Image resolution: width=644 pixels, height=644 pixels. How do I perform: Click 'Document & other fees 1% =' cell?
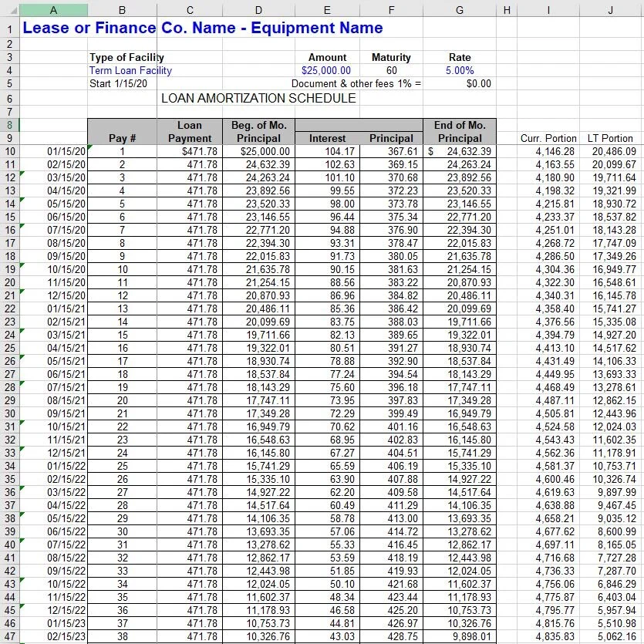pos(356,83)
